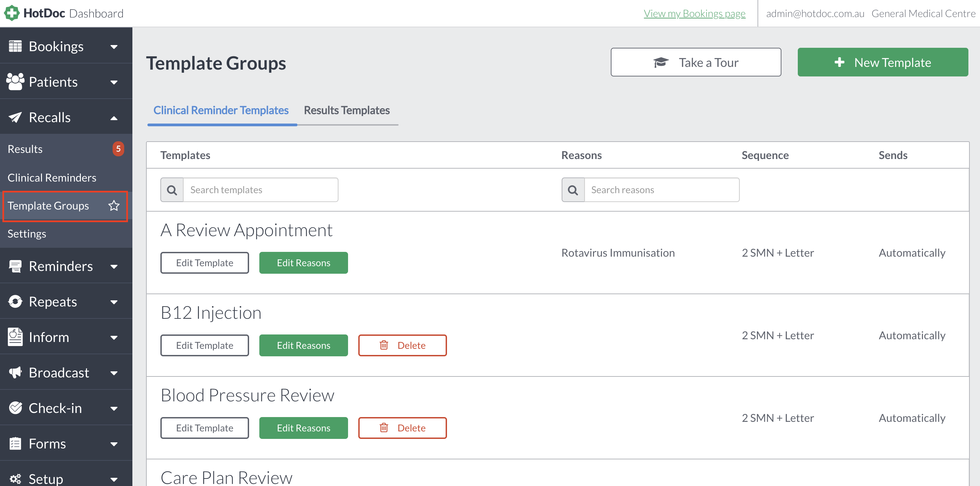Expand the Bookings menu arrow
The height and width of the screenshot is (486, 980).
(x=114, y=47)
